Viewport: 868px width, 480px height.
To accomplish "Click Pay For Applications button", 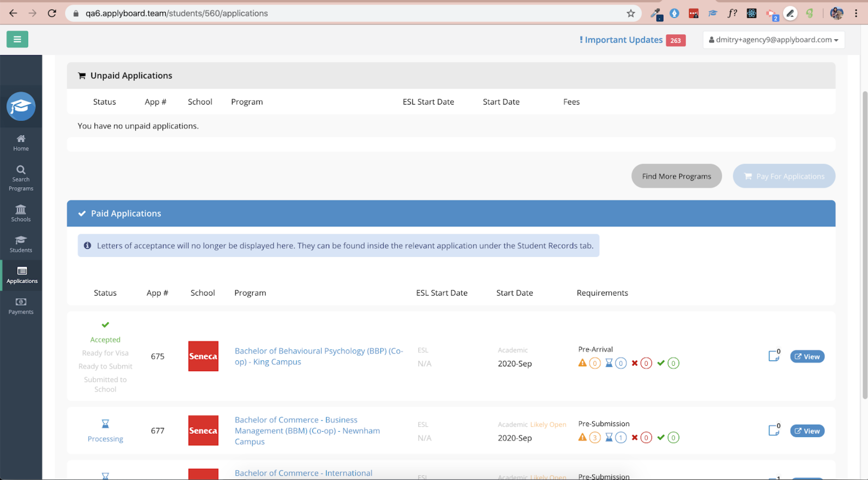I will point(784,176).
